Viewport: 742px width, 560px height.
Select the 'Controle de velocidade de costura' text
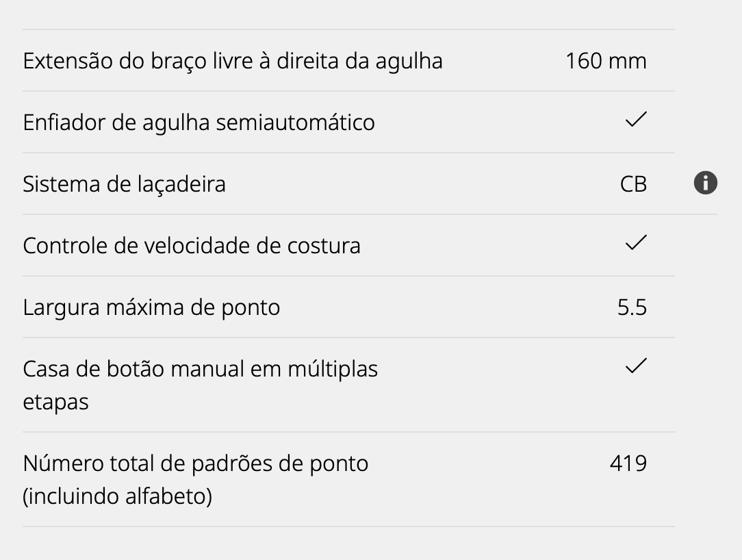coord(192,246)
